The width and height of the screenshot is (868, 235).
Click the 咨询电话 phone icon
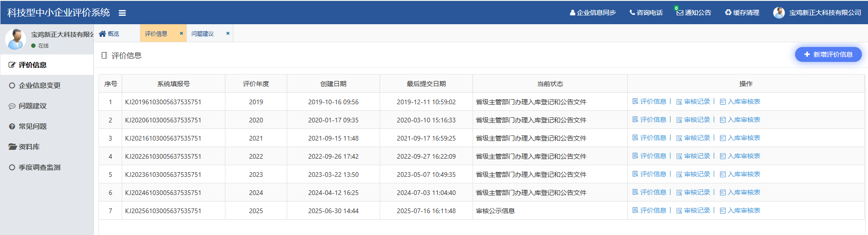(x=632, y=13)
